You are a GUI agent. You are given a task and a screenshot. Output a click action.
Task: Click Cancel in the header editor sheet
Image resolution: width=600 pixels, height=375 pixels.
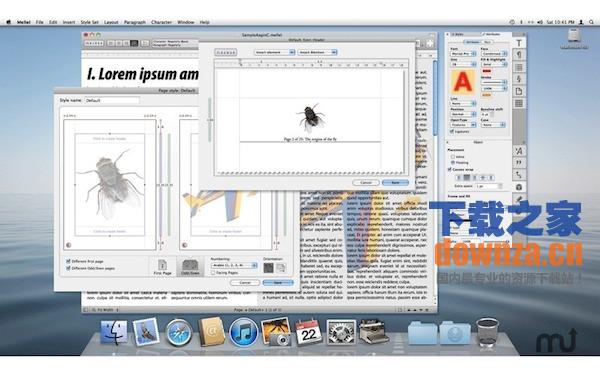point(366,183)
